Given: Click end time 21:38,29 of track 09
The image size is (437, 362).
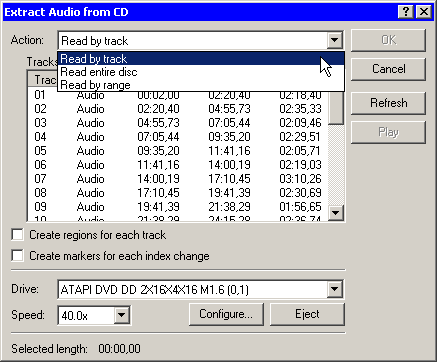Looking at the screenshot, I should pyautogui.click(x=229, y=207).
